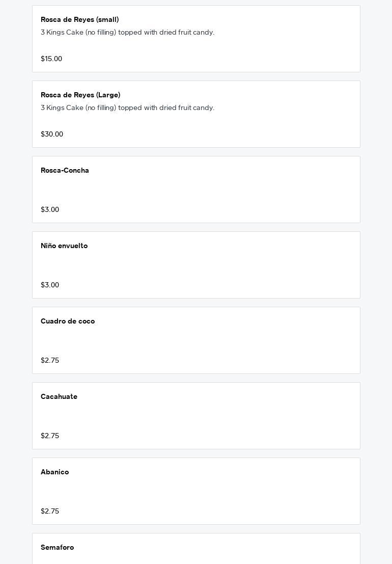Click the Rosca de Reyes (small) description text
Viewport: 392px width, 564px height.
[127, 33]
